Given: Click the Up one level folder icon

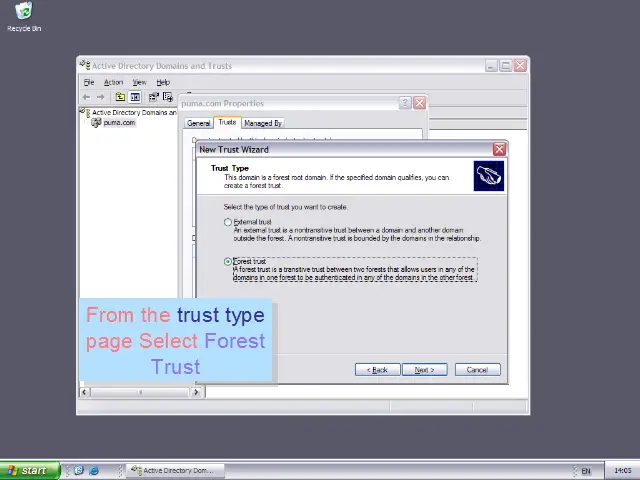Looking at the screenshot, I should pyautogui.click(x=120, y=97).
